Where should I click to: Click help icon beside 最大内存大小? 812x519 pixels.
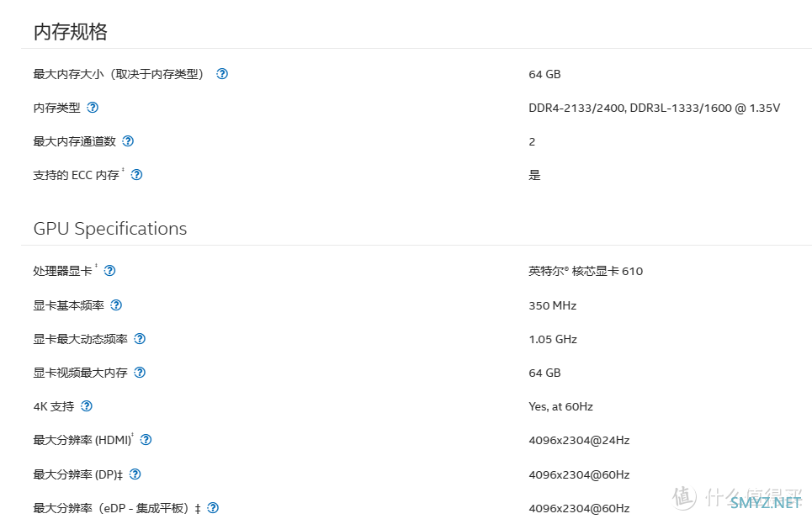tap(222, 74)
